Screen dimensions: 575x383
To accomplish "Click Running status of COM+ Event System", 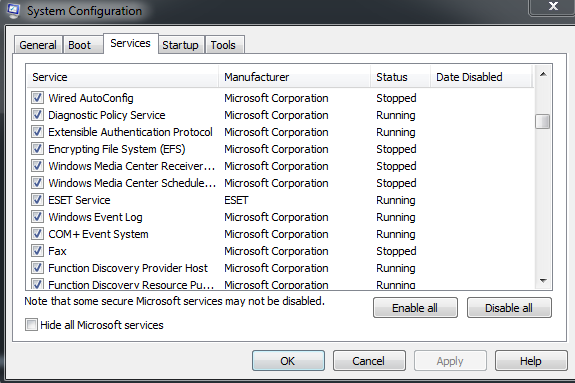I will [396, 234].
